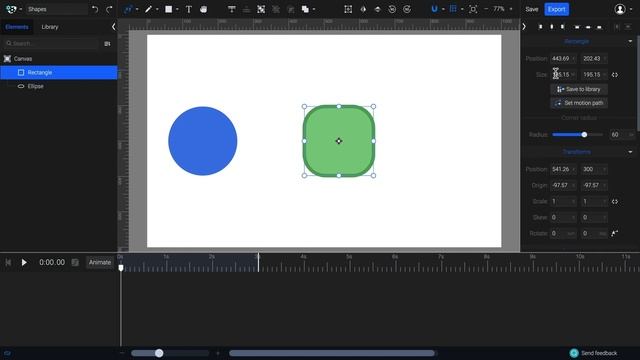Click Save to library button
The image size is (640, 360).
point(579,89)
